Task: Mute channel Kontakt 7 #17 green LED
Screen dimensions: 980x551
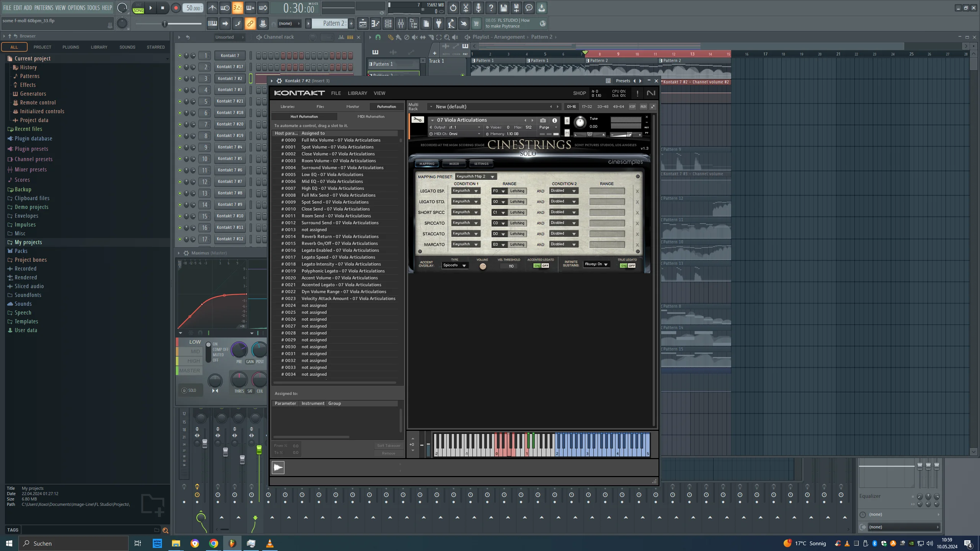Action: coord(180,67)
